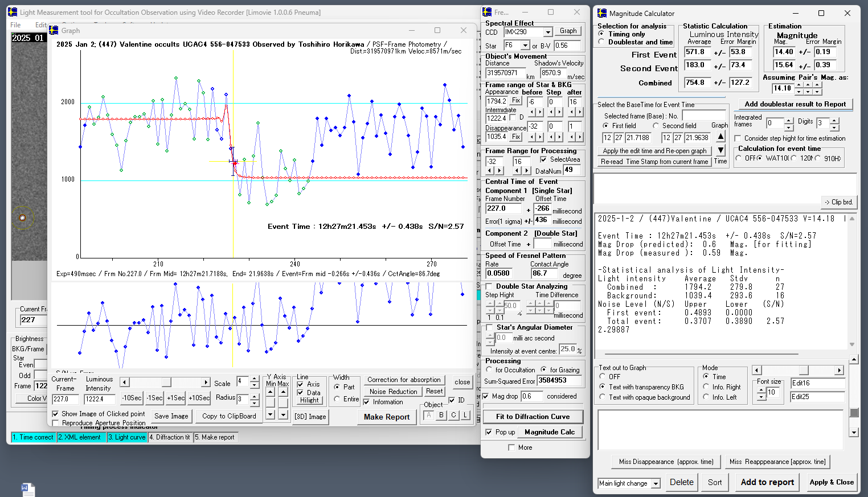This screenshot has height=497, width=868.
Task: Select object L button
Action: click(465, 415)
